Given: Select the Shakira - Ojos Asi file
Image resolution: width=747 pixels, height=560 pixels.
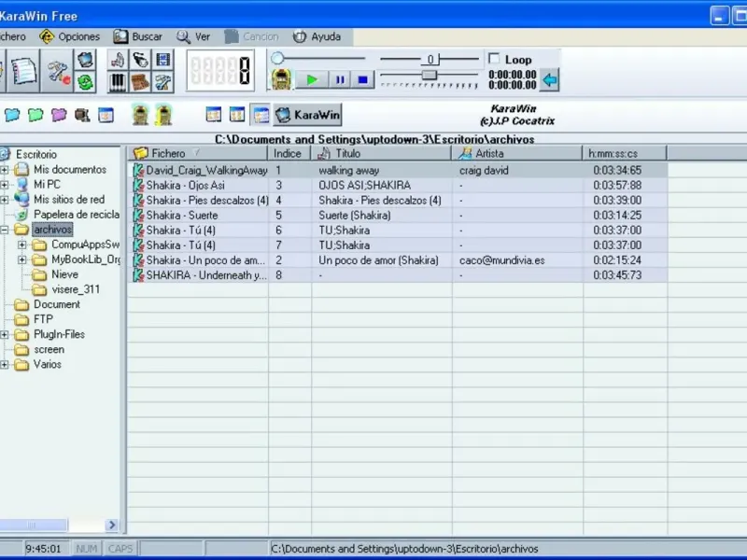Looking at the screenshot, I should 185,185.
